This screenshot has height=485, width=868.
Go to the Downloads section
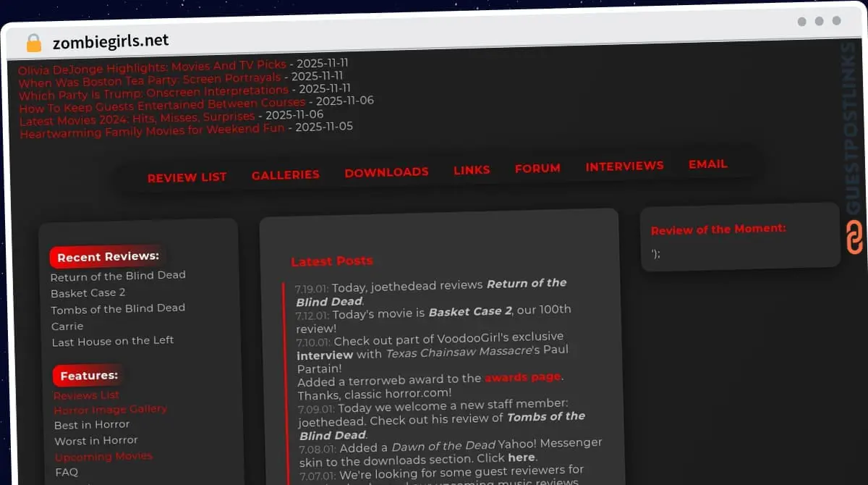386,172
